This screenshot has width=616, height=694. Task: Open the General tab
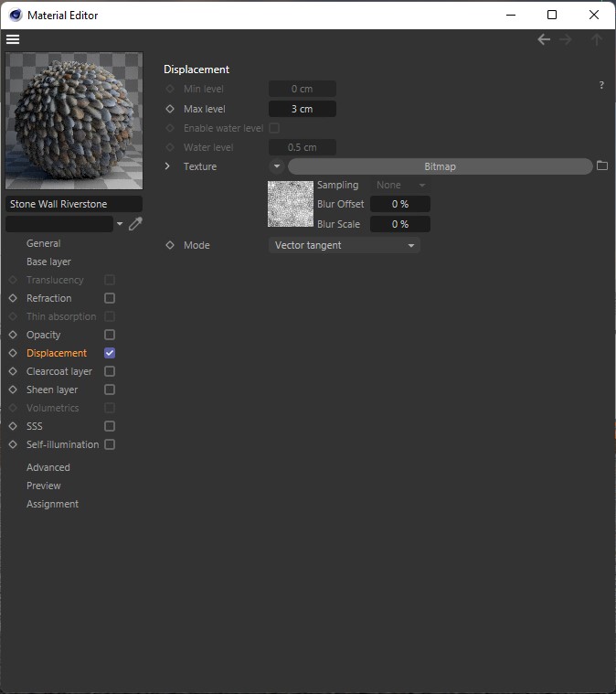coord(43,243)
